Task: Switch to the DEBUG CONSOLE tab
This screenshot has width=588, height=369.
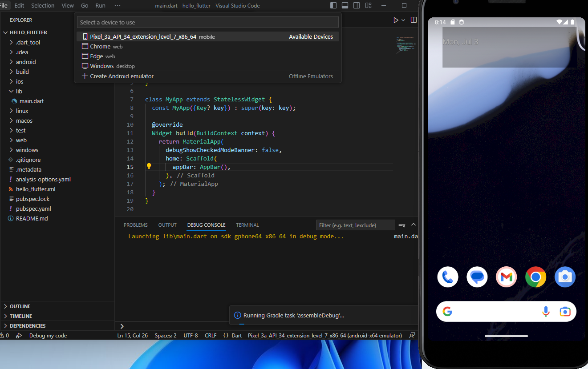Action: coord(207,225)
